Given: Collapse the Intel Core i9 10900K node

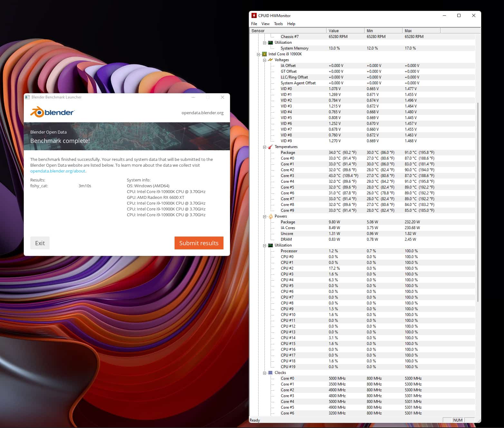Looking at the screenshot, I should (258, 54).
